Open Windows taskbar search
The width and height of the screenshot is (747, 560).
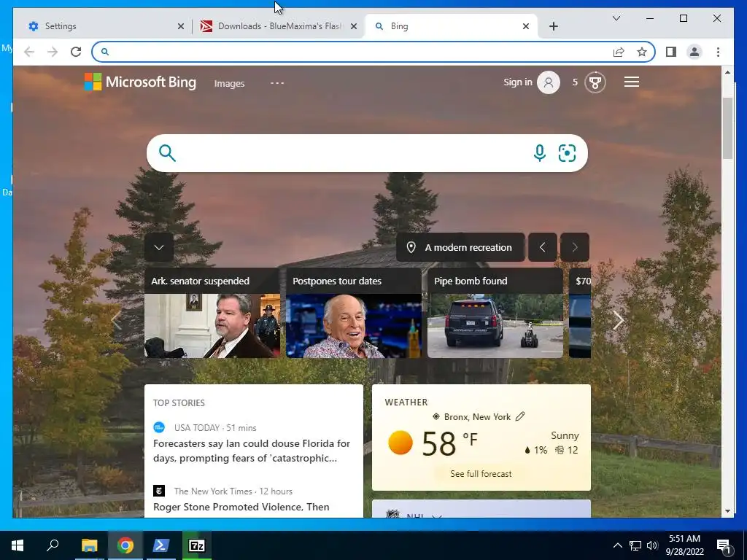pyautogui.click(x=53, y=545)
